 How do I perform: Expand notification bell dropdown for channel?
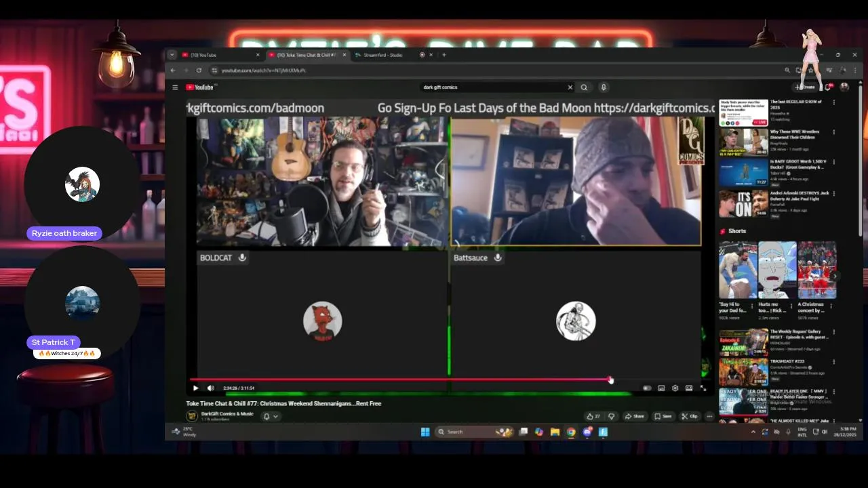pos(271,416)
